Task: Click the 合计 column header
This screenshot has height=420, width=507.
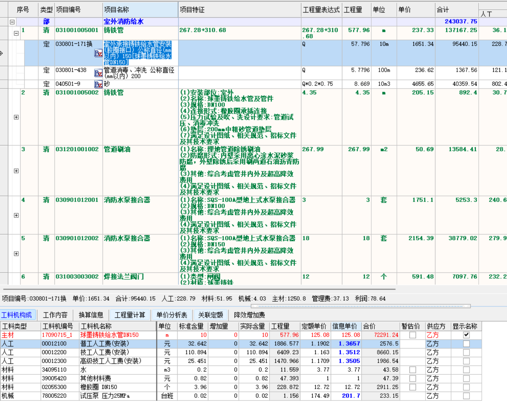Action: click(x=457, y=10)
